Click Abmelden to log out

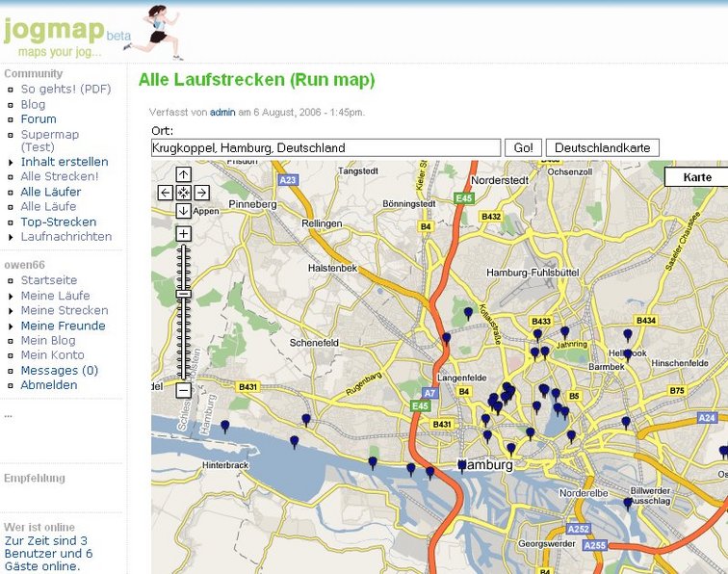(x=49, y=385)
